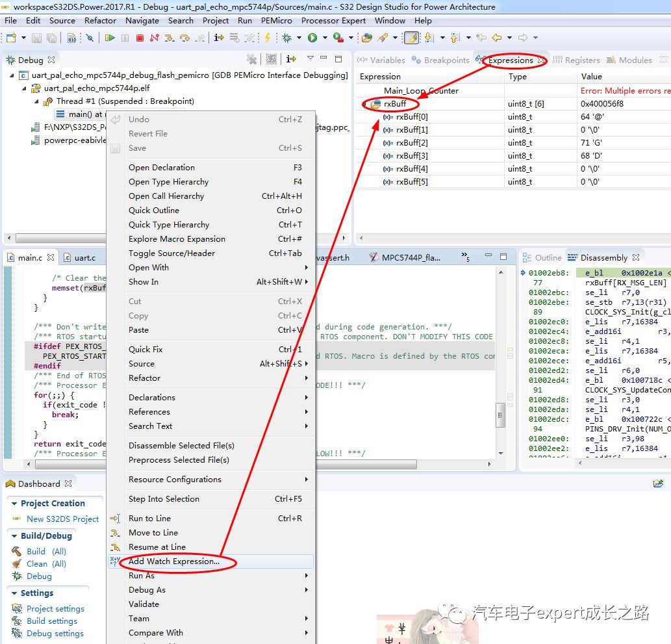Collapse the Project Creation dashboard section
Screen dimensions: 671x644
(14, 504)
